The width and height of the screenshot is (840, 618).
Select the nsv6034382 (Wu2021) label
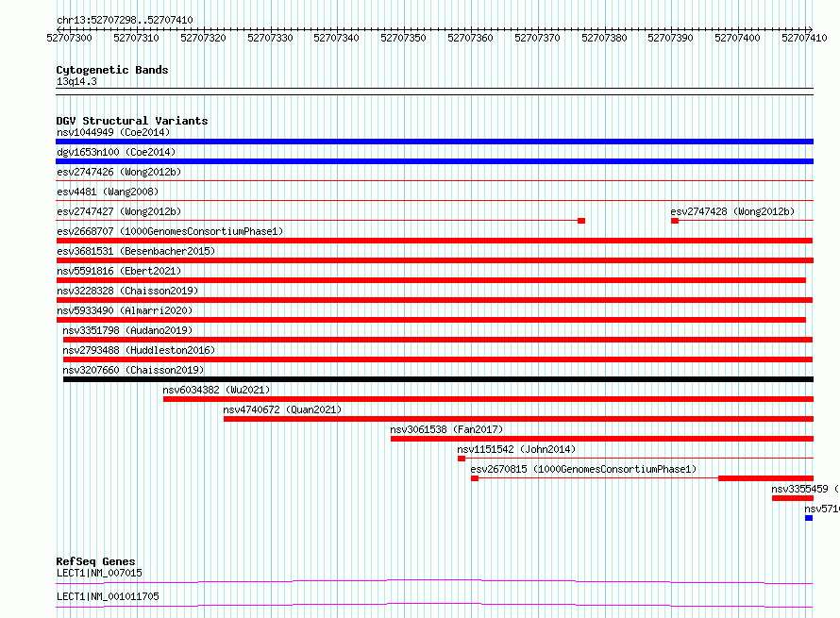click(x=216, y=390)
